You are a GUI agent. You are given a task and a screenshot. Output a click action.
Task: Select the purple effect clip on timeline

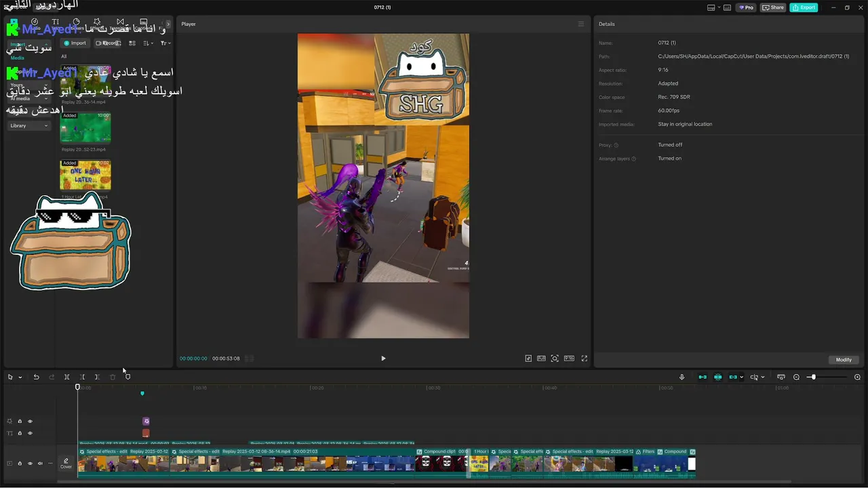point(146,421)
